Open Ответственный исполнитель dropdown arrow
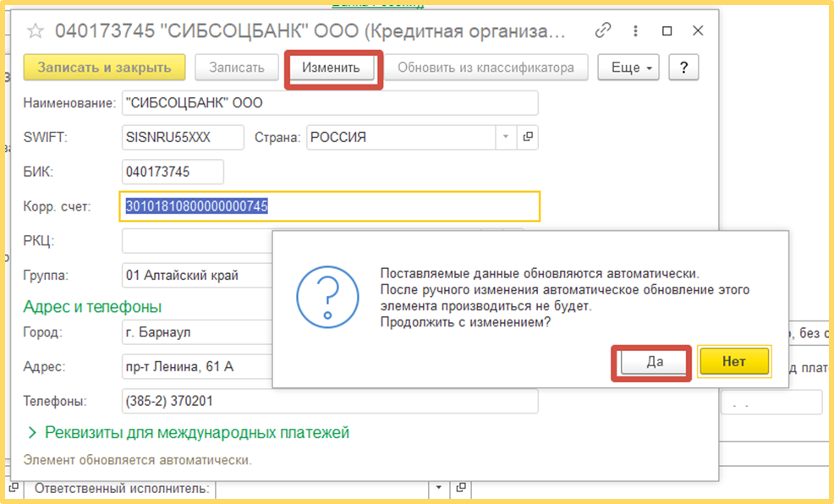 (439, 488)
